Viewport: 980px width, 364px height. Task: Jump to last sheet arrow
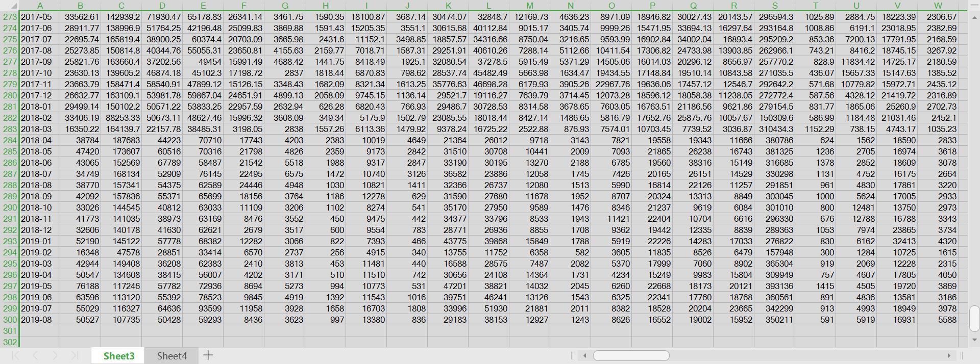(75, 355)
